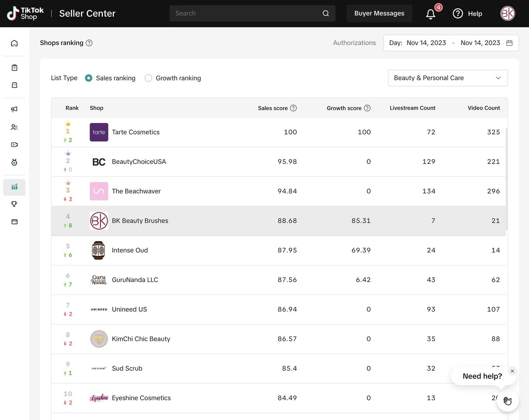This screenshot has height=420, width=529.
Task: Open BK Beauty Brushes shop name
Action: click(x=140, y=221)
